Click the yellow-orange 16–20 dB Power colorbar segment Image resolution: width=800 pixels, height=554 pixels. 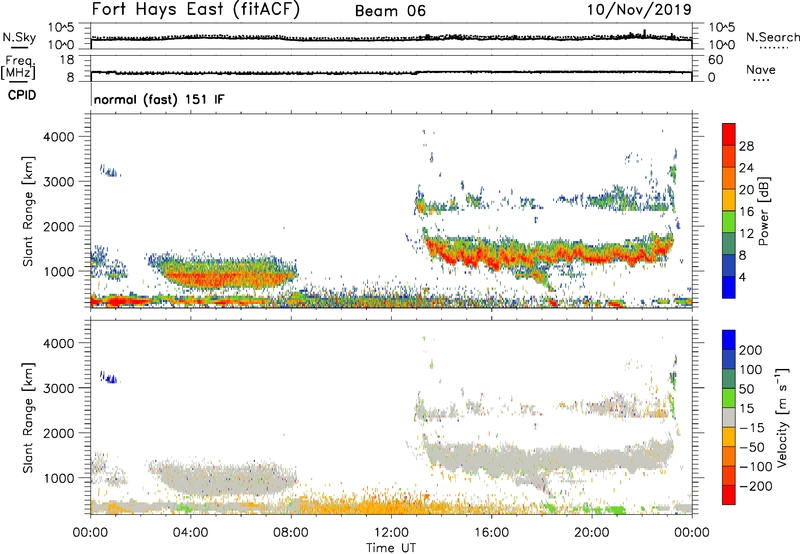click(x=729, y=199)
